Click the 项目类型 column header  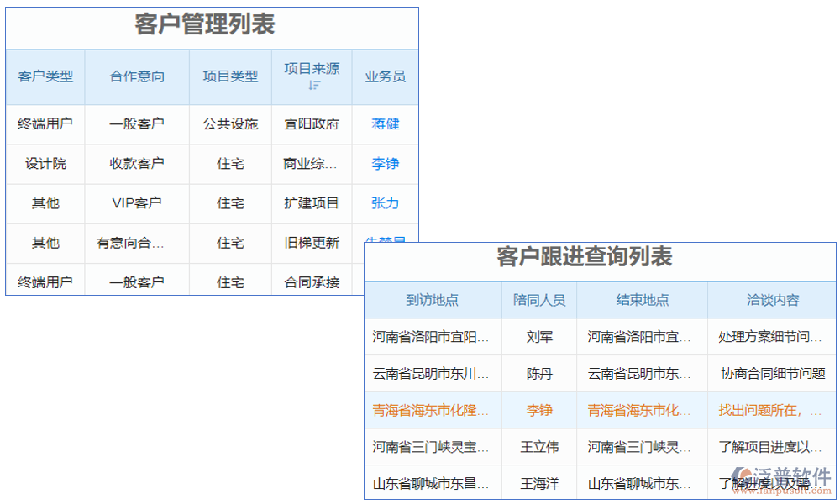point(230,76)
